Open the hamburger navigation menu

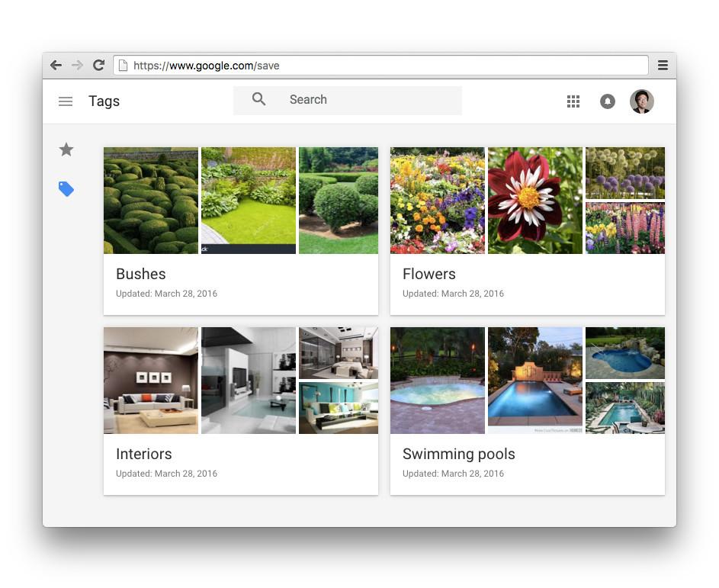[66, 101]
